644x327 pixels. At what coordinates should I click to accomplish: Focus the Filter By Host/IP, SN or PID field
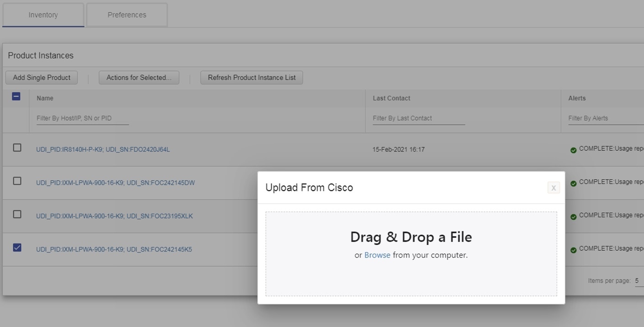tap(83, 118)
